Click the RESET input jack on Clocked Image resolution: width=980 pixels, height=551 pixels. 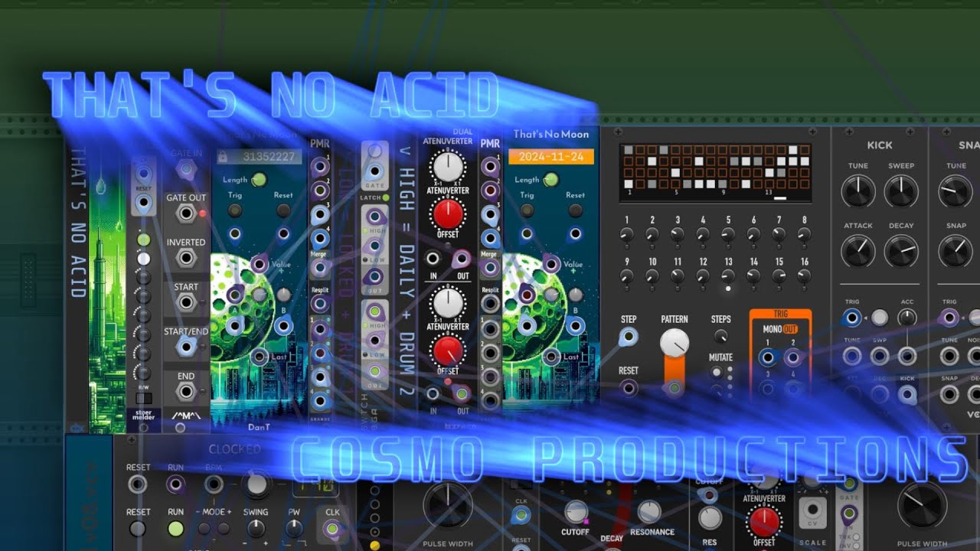pyautogui.click(x=138, y=484)
